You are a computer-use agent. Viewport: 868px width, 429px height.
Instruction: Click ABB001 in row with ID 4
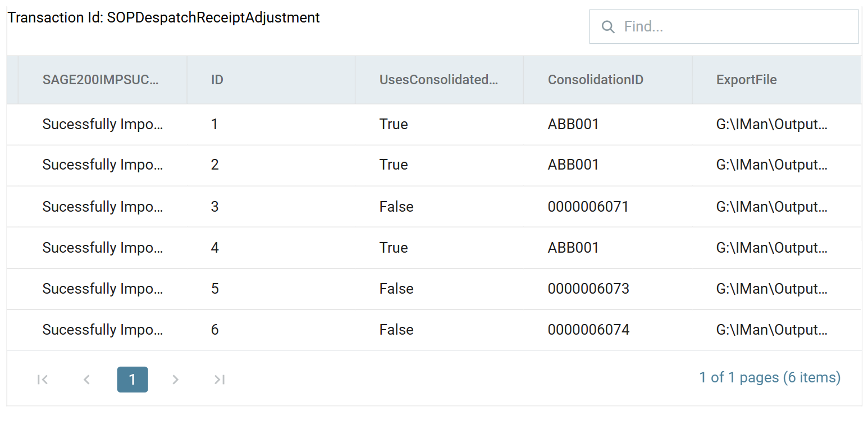coord(573,248)
